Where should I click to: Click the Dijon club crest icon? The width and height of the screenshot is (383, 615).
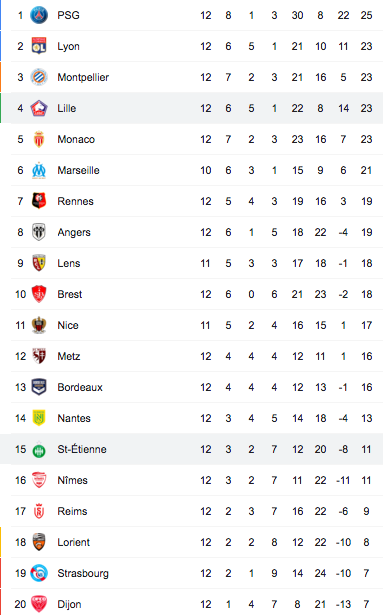(39, 604)
